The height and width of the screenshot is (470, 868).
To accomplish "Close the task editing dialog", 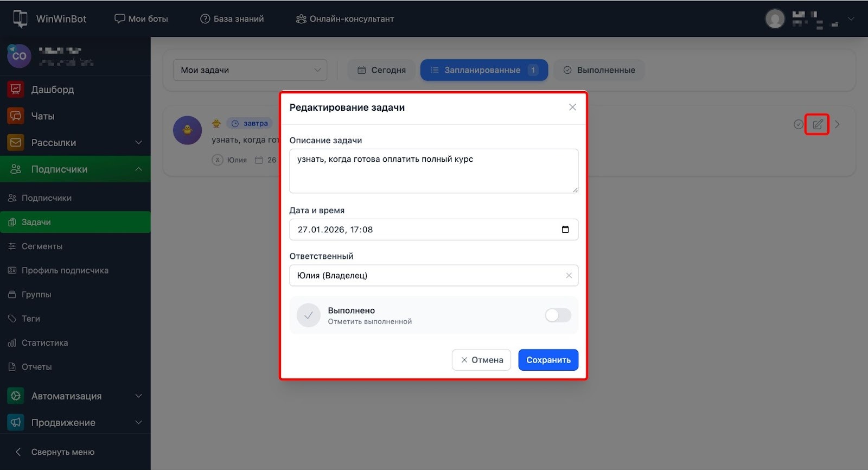I will tap(572, 107).
